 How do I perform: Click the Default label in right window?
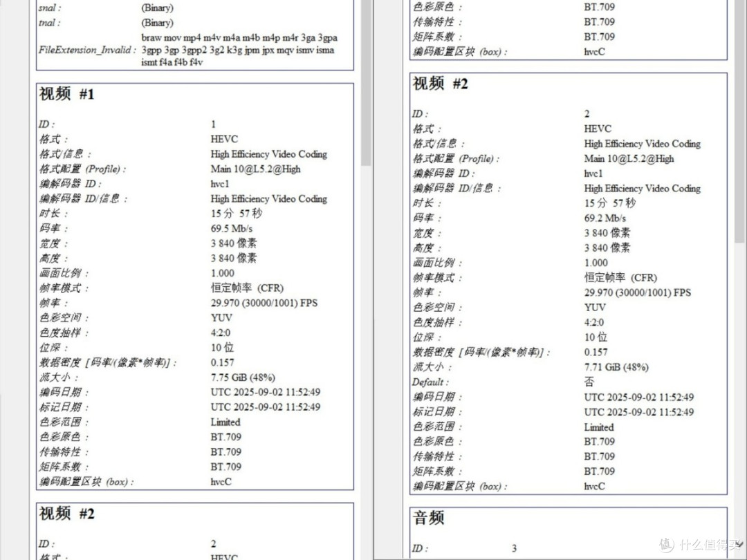(x=430, y=382)
